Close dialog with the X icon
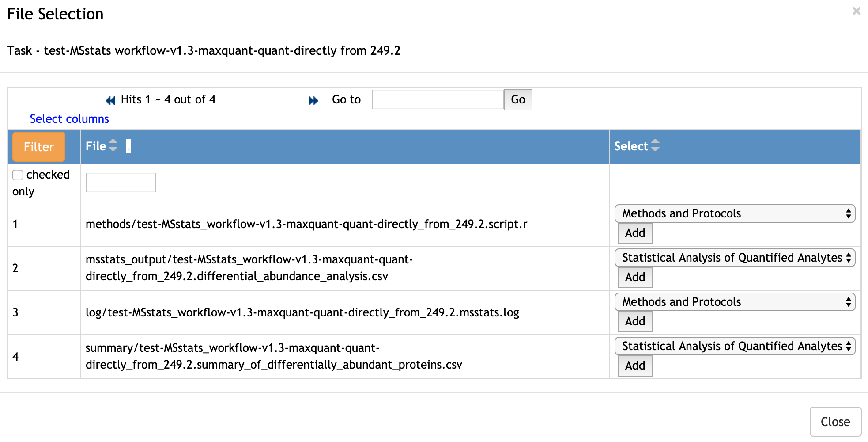The image size is (868, 442). (856, 11)
